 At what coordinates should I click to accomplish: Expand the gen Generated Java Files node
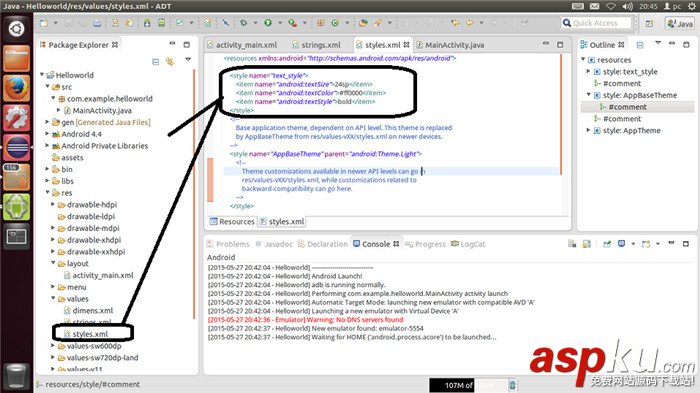pos(47,121)
